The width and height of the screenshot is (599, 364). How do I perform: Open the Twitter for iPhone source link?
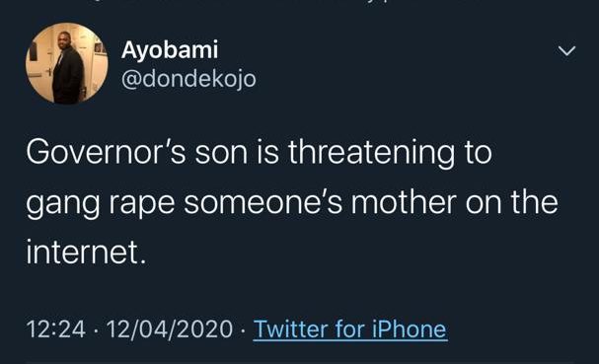[x=350, y=329]
